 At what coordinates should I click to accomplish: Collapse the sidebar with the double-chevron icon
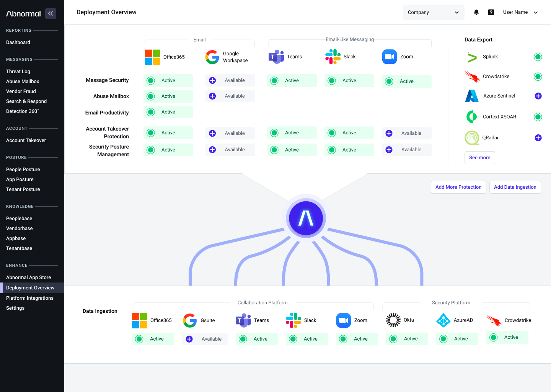(51, 13)
